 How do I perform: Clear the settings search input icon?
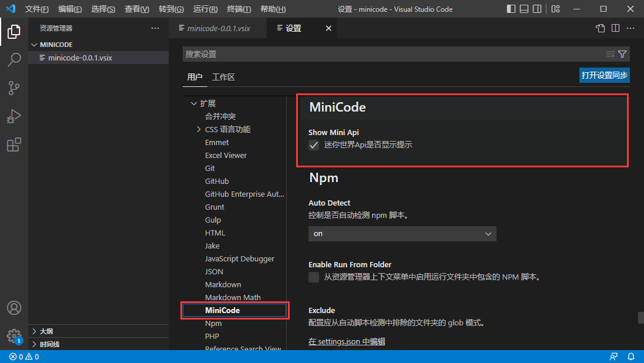point(611,54)
